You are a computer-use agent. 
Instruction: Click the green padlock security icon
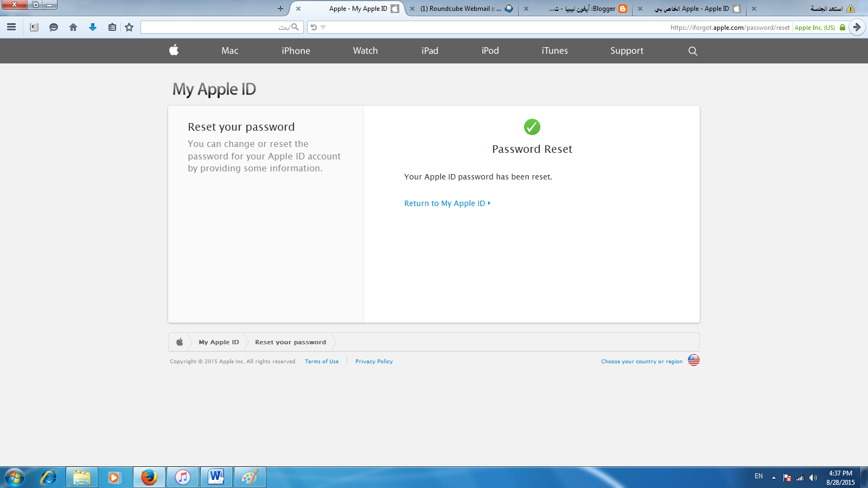coord(843,27)
